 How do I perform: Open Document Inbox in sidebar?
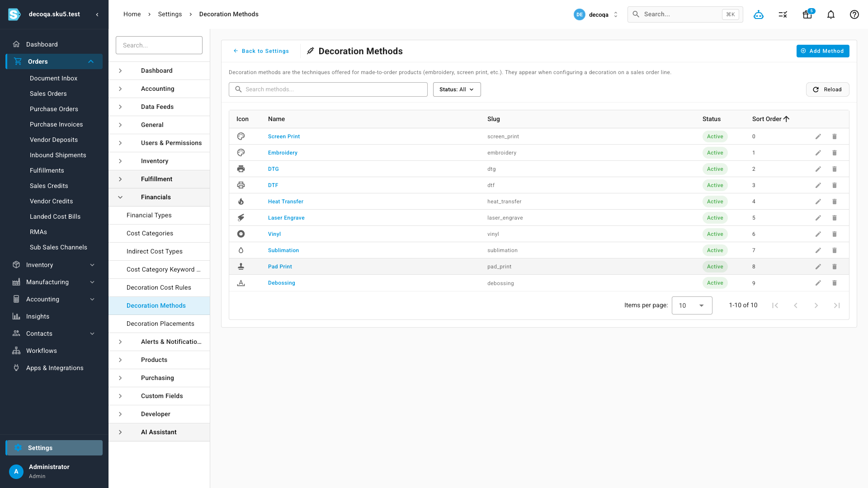click(53, 78)
